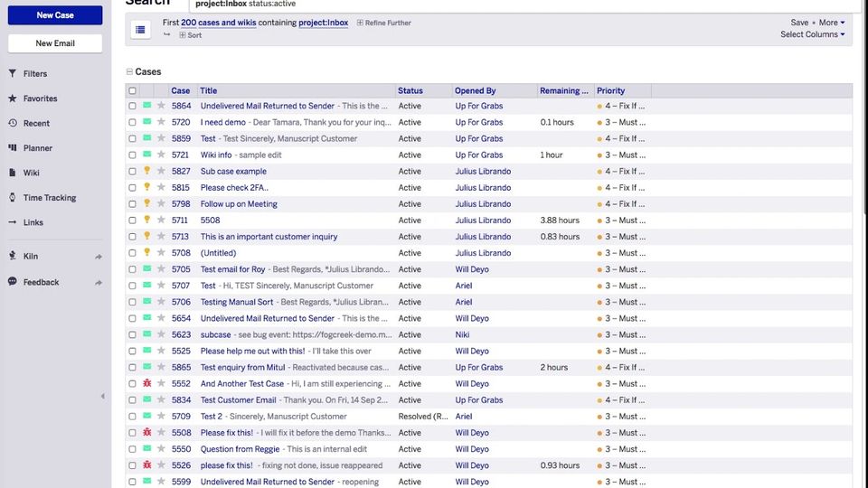Screen dimensions: 868x488
Task: Open case number 5798 link
Action: 181,204
